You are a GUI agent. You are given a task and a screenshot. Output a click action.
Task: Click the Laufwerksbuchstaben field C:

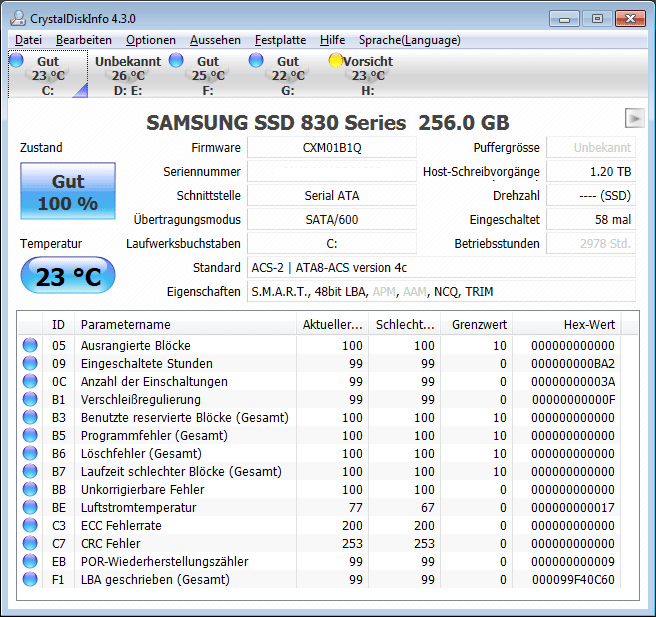332,243
